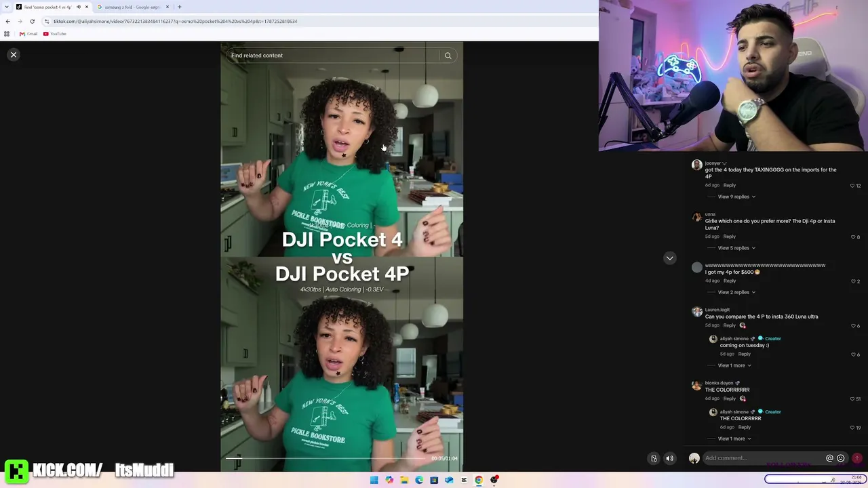Reload the TikTok page
This screenshot has width=868, height=488.
(x=32, y=21)
